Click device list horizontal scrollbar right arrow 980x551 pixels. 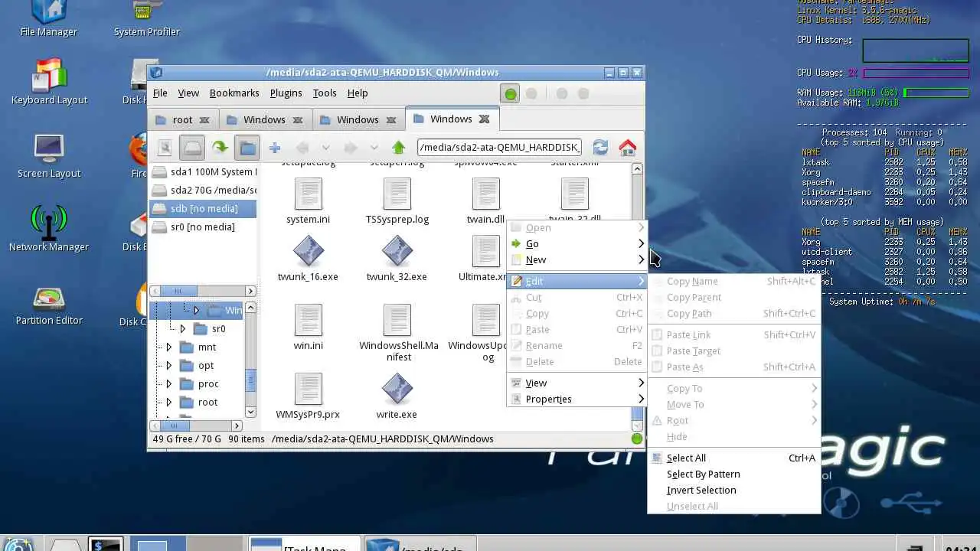250,291
